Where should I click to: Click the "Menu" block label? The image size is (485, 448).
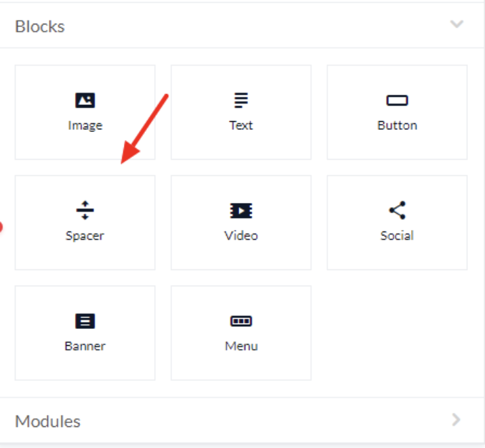(241, 346)
